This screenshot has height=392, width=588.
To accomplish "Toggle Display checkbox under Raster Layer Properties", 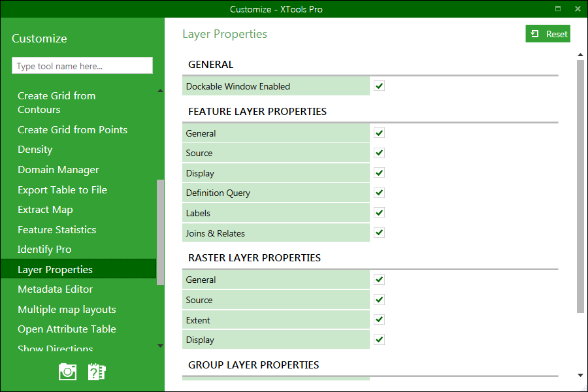I will (x=379, y=340).
